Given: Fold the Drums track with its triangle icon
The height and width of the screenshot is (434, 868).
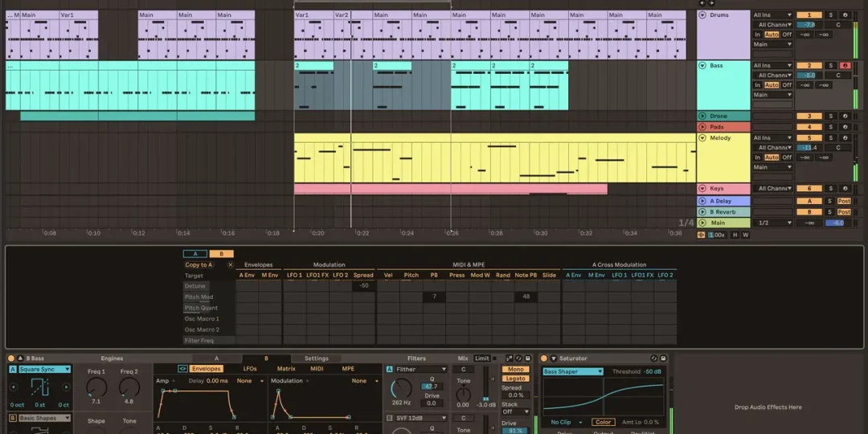Looking at the screenshot, I should [x=702, y=15].
